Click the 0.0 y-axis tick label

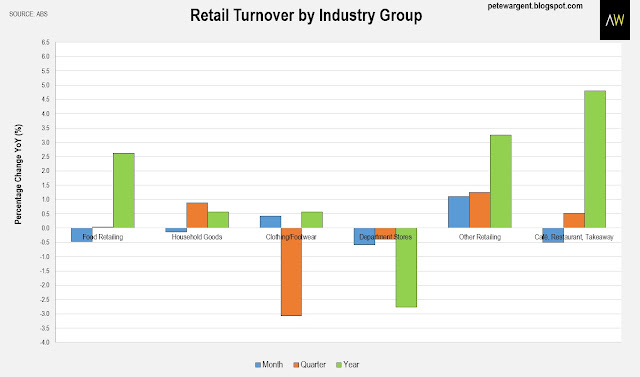[45, 228]
